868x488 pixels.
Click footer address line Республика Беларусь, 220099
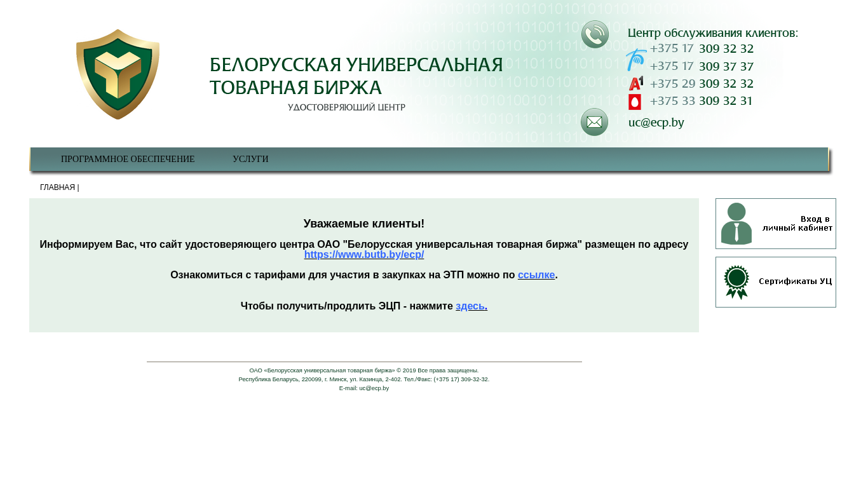364,379
